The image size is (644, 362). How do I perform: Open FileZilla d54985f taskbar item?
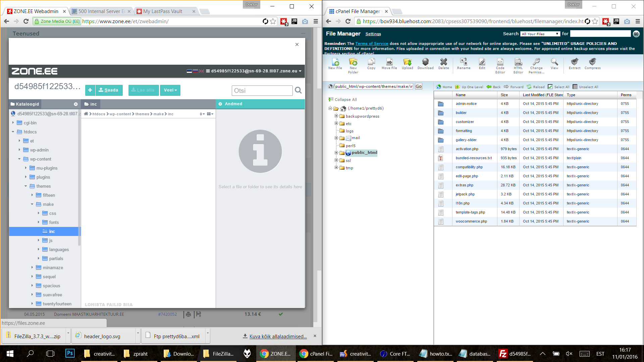(514, 353)
